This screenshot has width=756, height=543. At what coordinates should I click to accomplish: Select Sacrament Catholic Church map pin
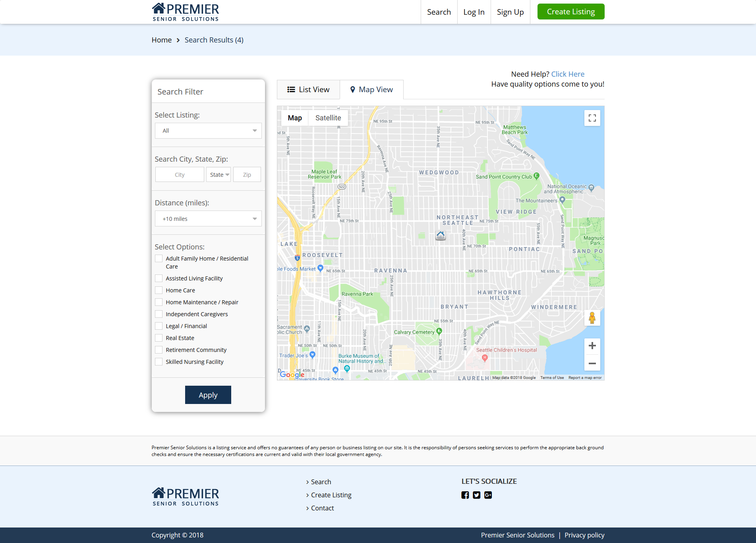coord(307,329)
